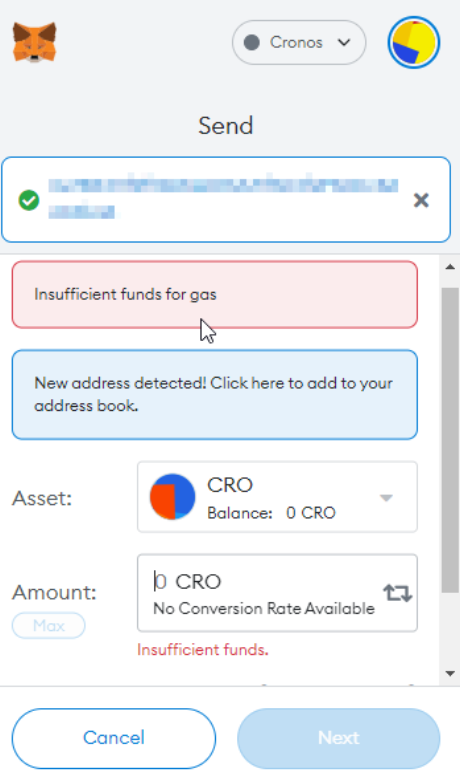Click the scrollbar down arrow

pos(450,674)
